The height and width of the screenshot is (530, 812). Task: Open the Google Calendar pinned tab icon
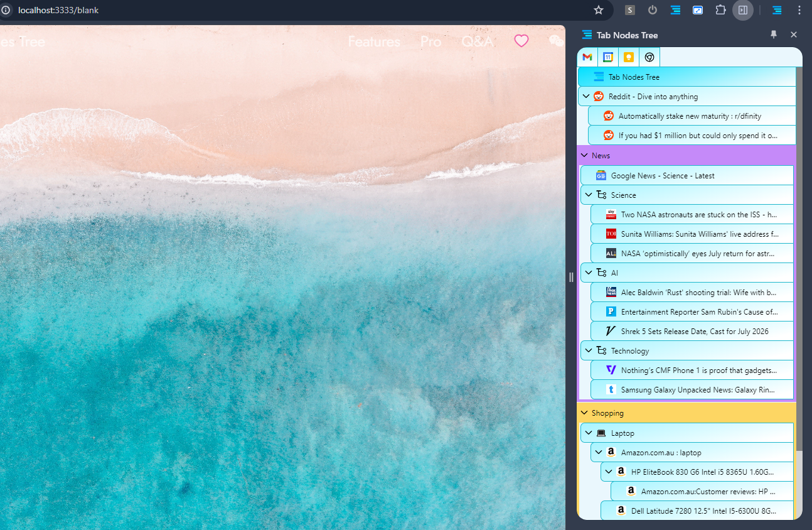click(x=607, y=57)
